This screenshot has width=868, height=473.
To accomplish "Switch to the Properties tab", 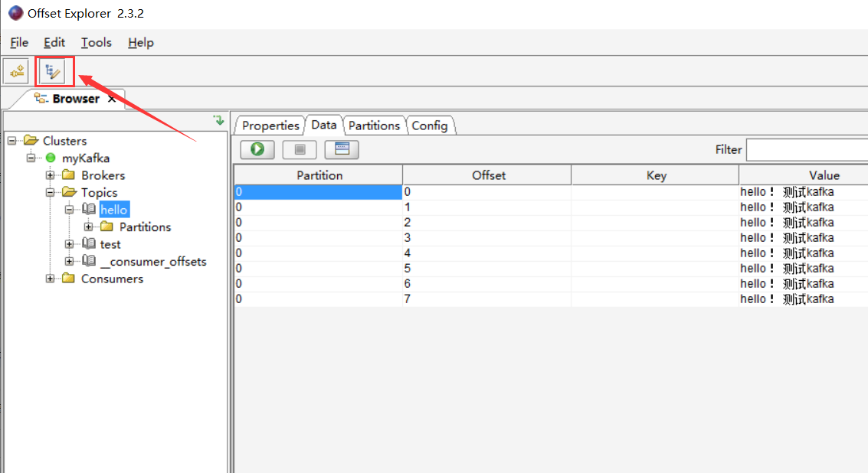I will (x=270, y=126).
